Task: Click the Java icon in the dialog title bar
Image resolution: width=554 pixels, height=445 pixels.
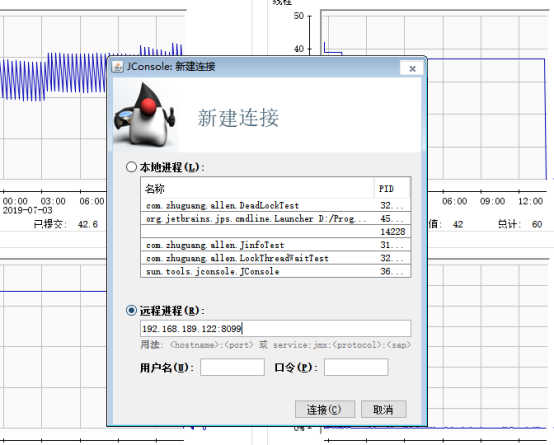Action: point(117,66)
